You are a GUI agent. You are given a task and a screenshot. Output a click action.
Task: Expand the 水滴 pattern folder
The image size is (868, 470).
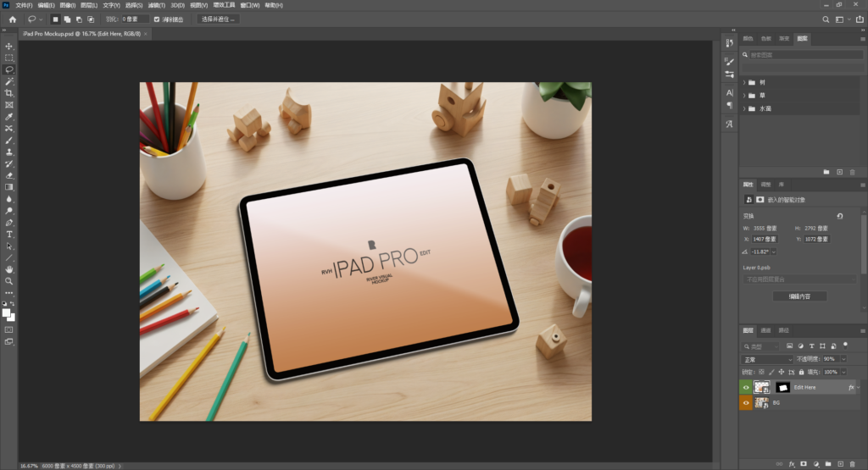click(744, 109)
